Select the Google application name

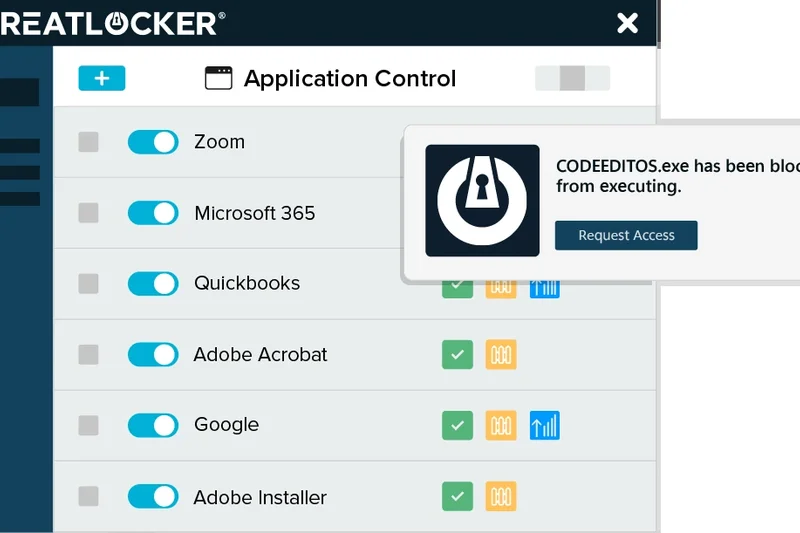point(227,425)
